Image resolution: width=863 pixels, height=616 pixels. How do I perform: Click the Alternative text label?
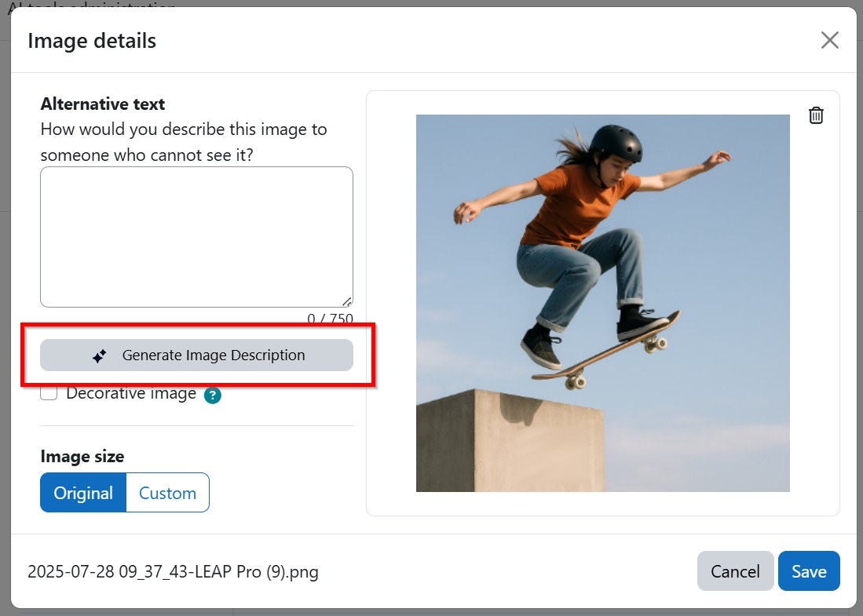pyautogui.click(x=103, y=104)
